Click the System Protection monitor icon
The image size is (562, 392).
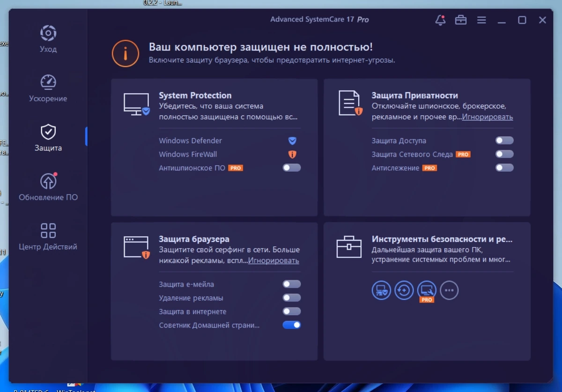pyautogui.click(x=136, y=104)
